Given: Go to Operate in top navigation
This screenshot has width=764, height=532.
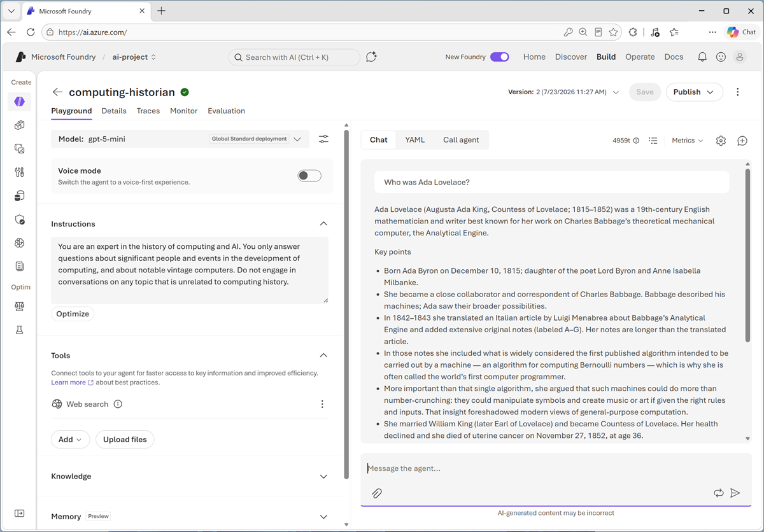Looking at the screenshot, I should click(640, 57).
